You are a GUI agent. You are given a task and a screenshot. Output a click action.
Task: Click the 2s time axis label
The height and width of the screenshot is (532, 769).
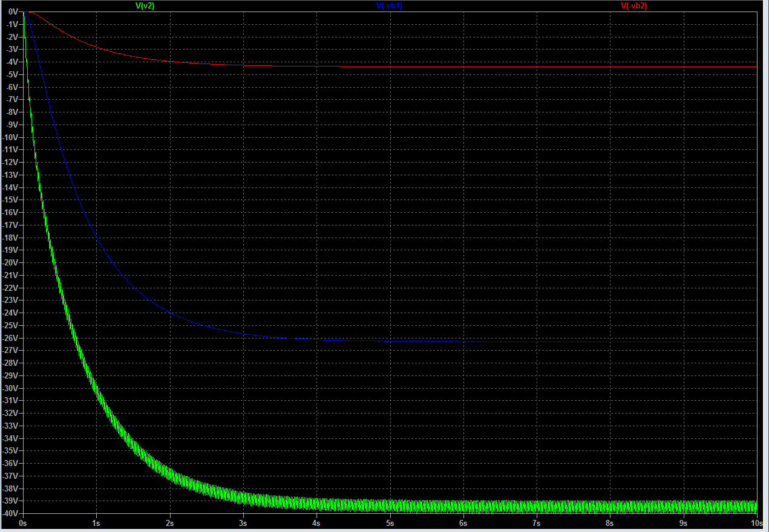[x=170, y=522]
